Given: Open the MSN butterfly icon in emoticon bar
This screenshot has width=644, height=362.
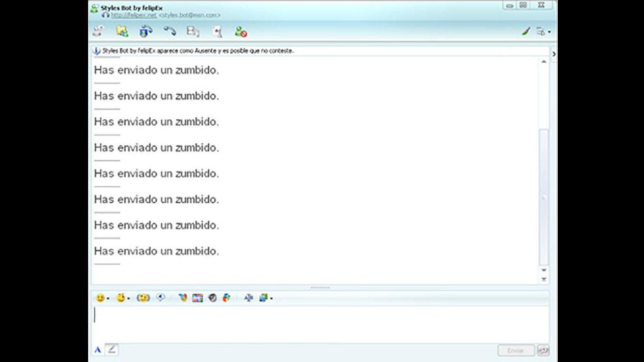Looking at the screenshot, I should point(182,298).
